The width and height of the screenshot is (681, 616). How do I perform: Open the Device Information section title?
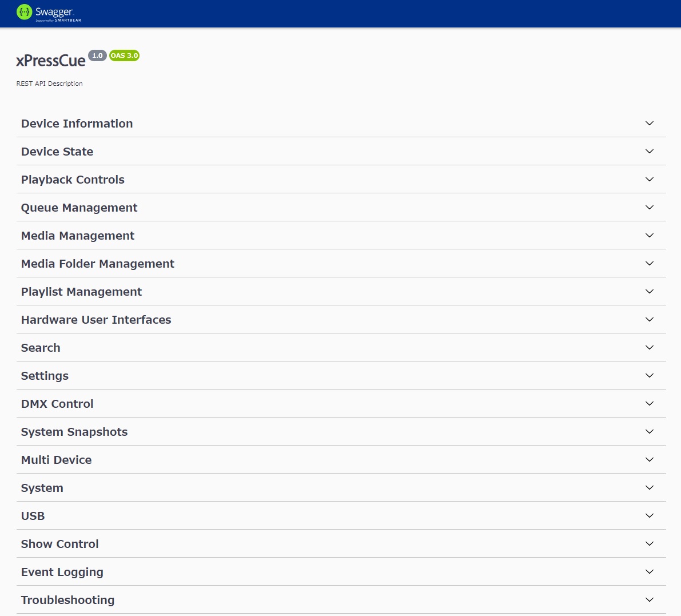coord(77,124)
